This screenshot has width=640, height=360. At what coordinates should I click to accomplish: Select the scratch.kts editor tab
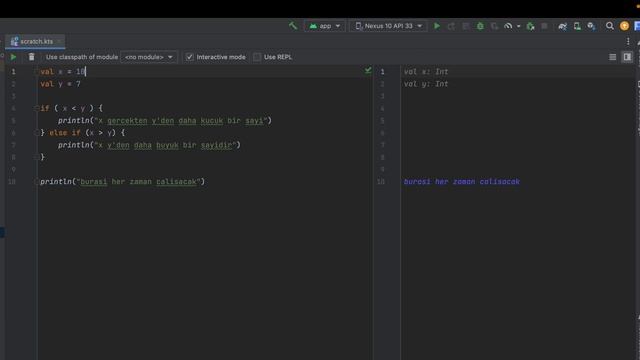click(36, 41)
